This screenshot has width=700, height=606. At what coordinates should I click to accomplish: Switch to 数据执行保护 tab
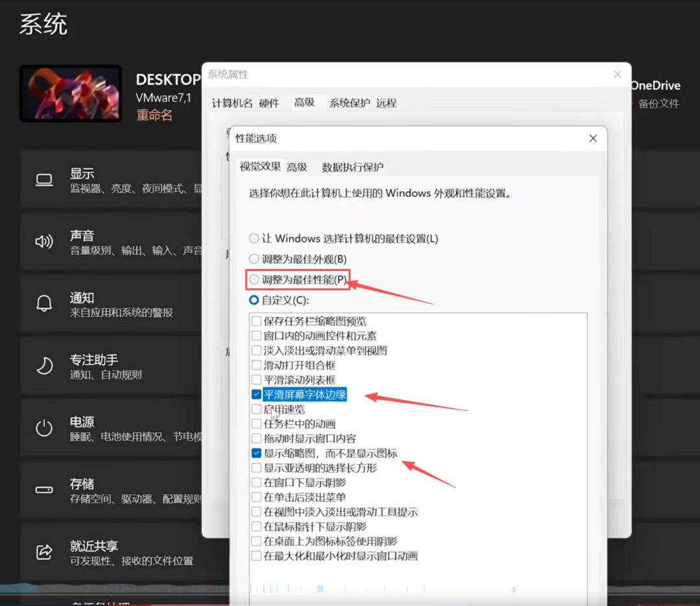tap(353, 167)
